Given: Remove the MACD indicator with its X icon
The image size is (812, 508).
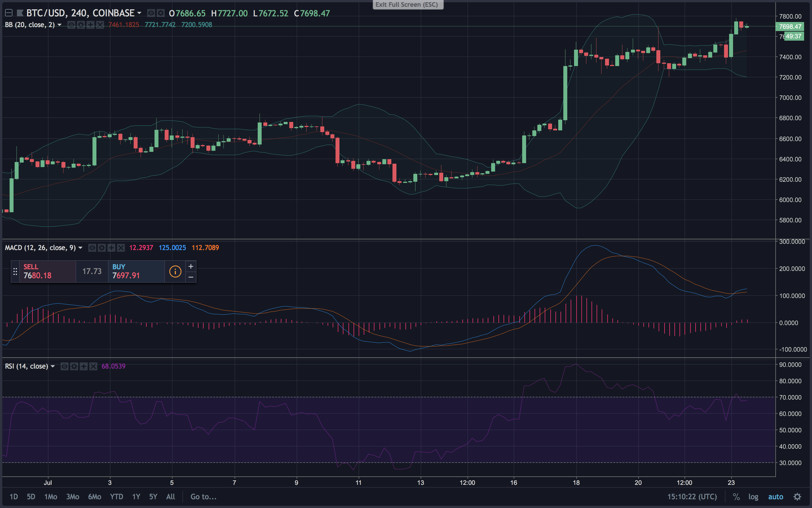Looking at the screenshot, I should 121,248.
